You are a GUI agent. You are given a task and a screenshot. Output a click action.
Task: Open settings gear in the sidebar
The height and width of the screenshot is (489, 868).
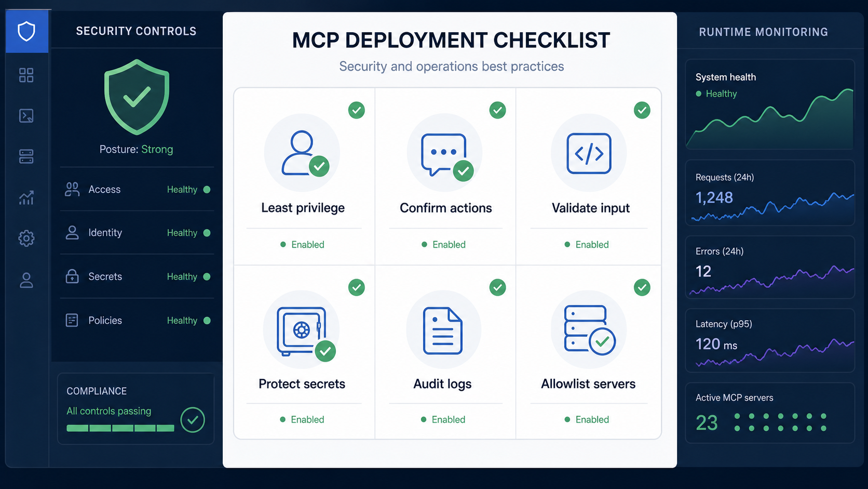click(26, 239)
